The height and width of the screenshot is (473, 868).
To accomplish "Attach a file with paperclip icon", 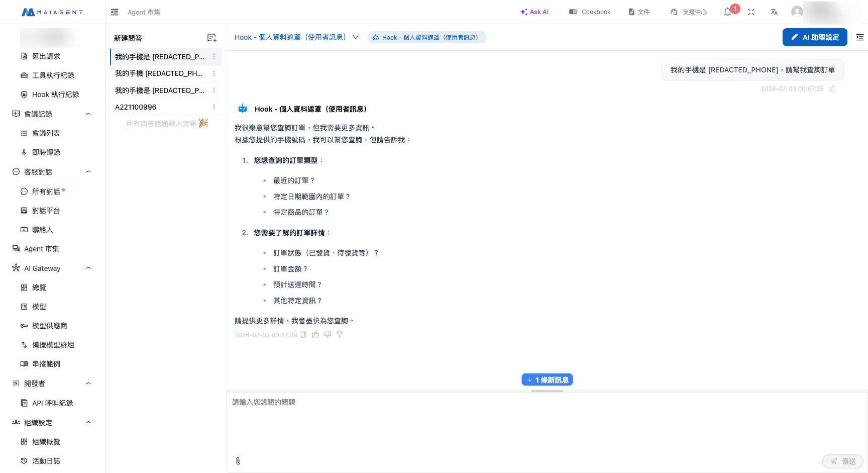I will point(238,461).
